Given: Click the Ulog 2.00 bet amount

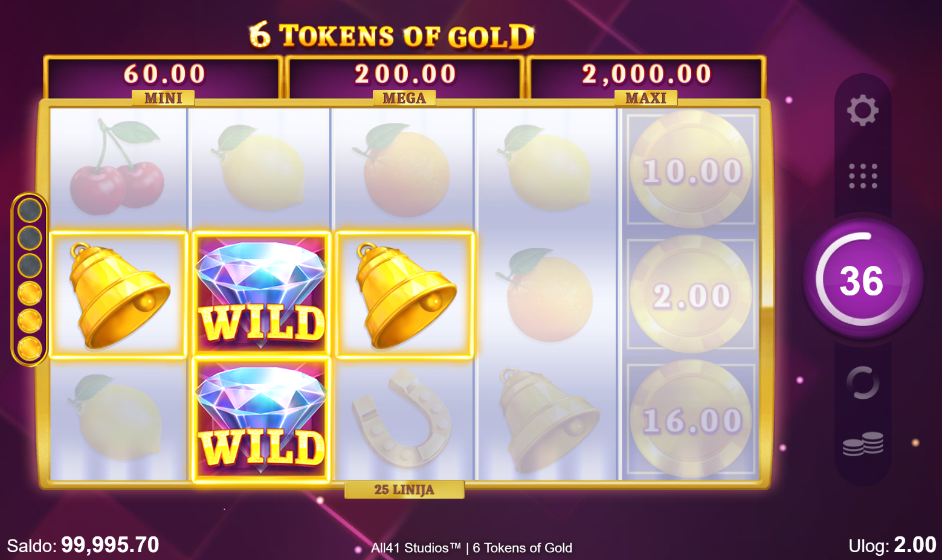Looking at the screenshot, I should pos(892,545).
